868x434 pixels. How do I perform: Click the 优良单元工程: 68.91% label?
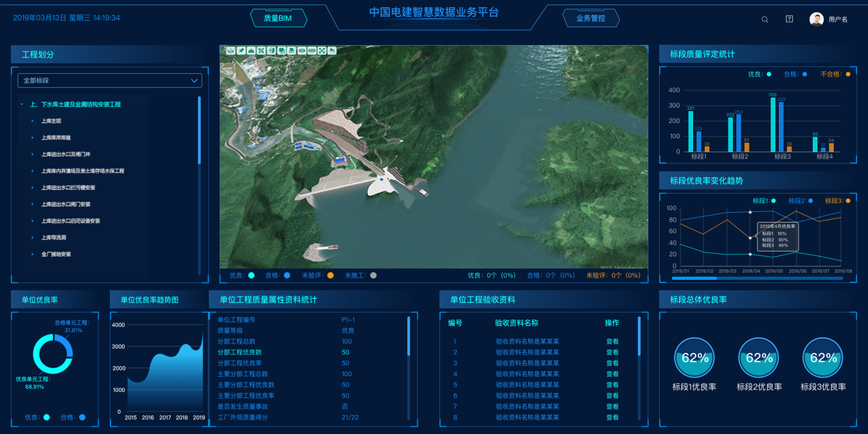coord(33,383)
